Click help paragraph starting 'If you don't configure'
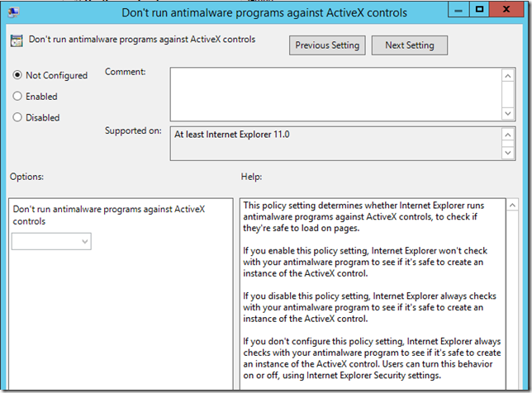532x393 pixels. click(372, 358)
